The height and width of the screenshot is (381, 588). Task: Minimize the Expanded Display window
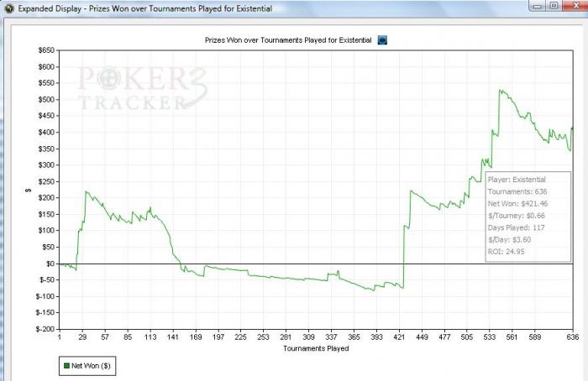coord(538,6)
